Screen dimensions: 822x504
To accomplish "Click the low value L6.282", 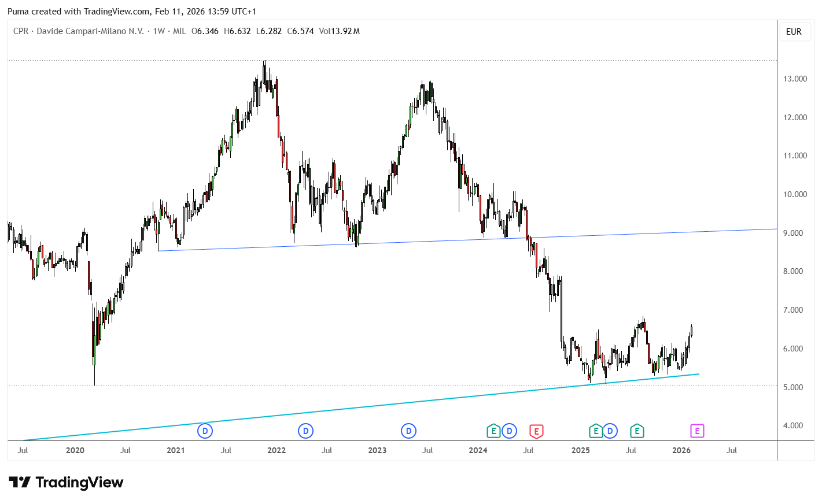I will tap(269, 31).
